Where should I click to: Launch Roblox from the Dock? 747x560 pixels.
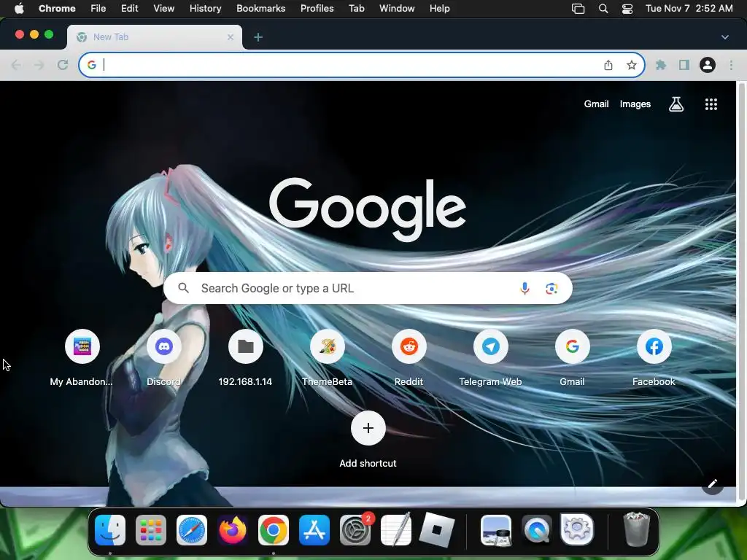click(437, 529)
